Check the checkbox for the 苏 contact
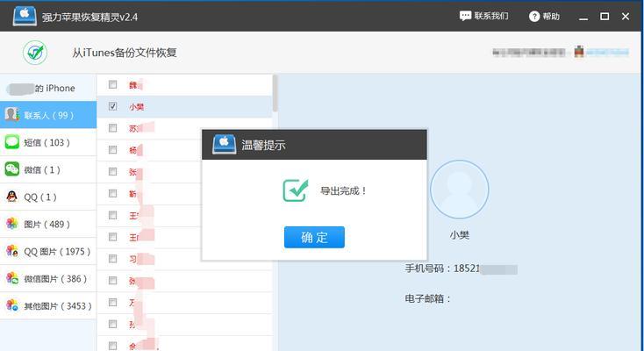This screenshot has width=644, height=351. tap(112, 128)
